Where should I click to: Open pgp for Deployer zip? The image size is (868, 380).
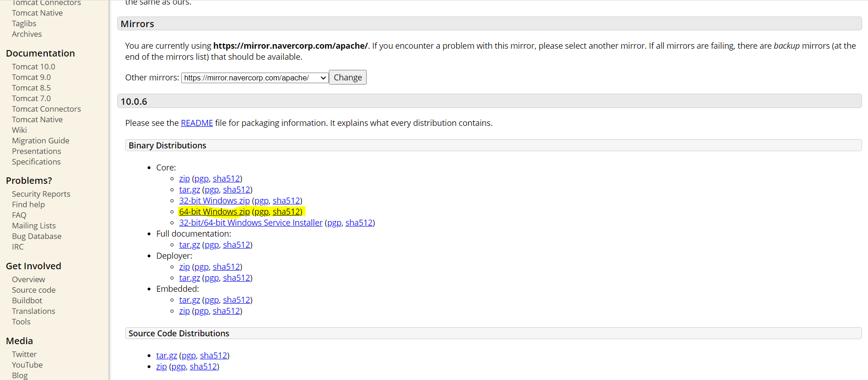click(x=201, y=267)
